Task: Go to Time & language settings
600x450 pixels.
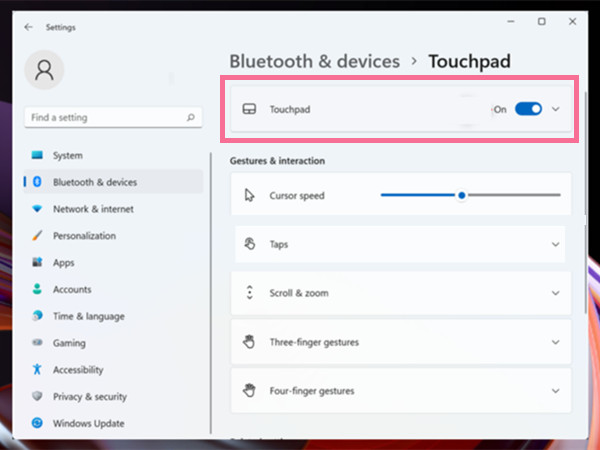Action: tap(89, 316)
